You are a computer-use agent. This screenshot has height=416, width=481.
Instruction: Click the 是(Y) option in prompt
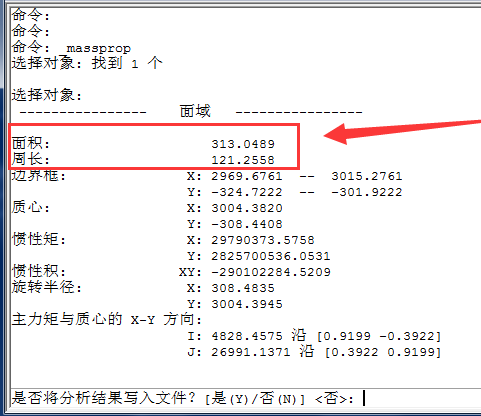point(229,398)
